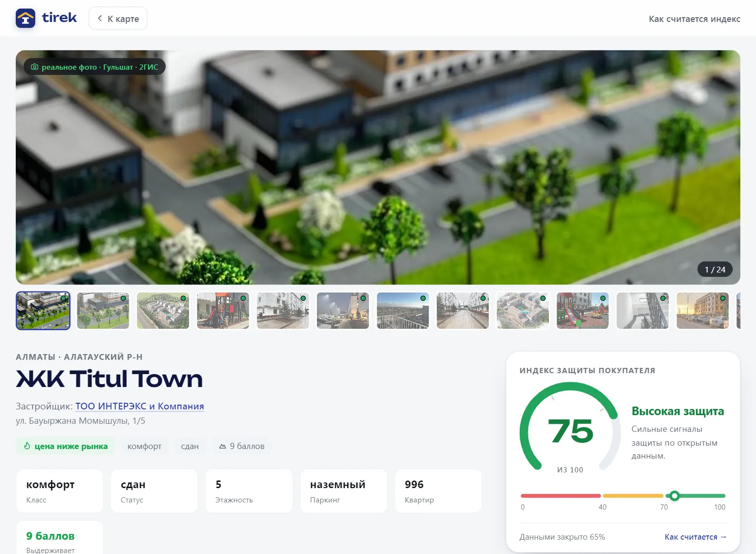Select the twelfth thumbnail of sunset building

click(703, 311)
